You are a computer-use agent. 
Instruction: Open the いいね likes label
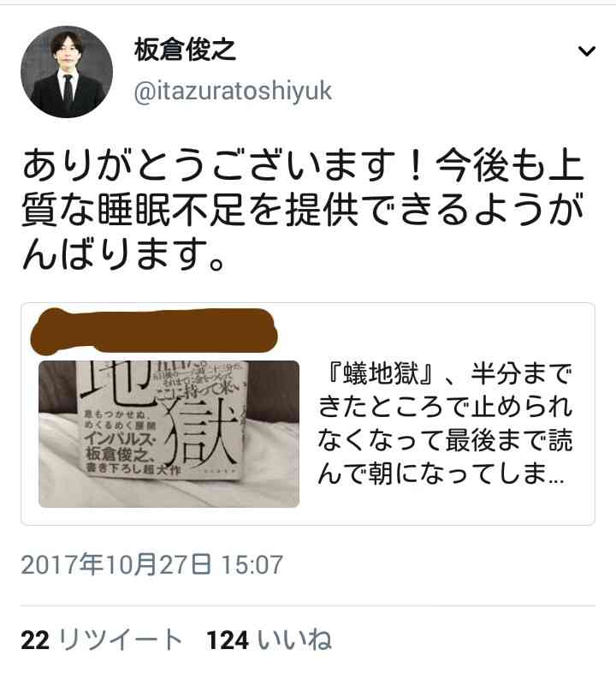[294, 640]
